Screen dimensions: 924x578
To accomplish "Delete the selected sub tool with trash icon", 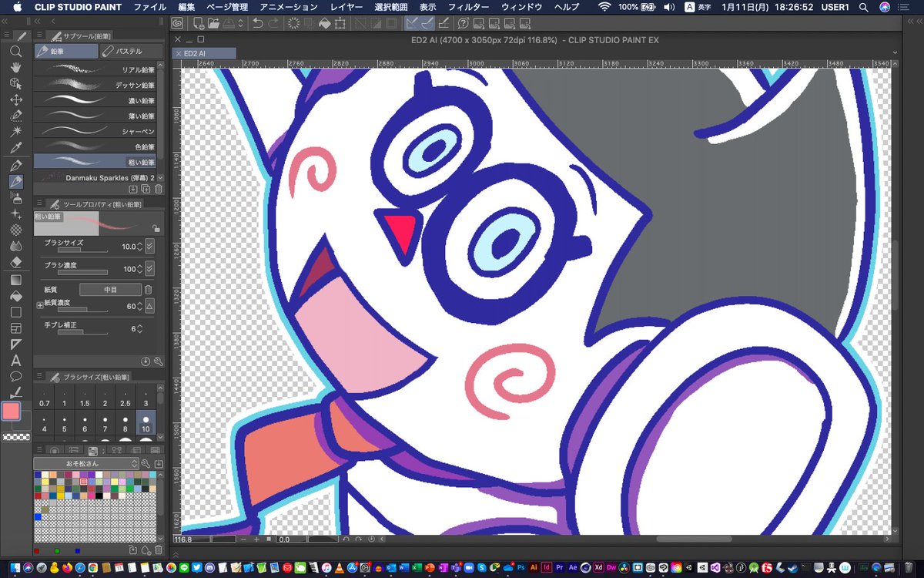I will [x=159, y=189].
